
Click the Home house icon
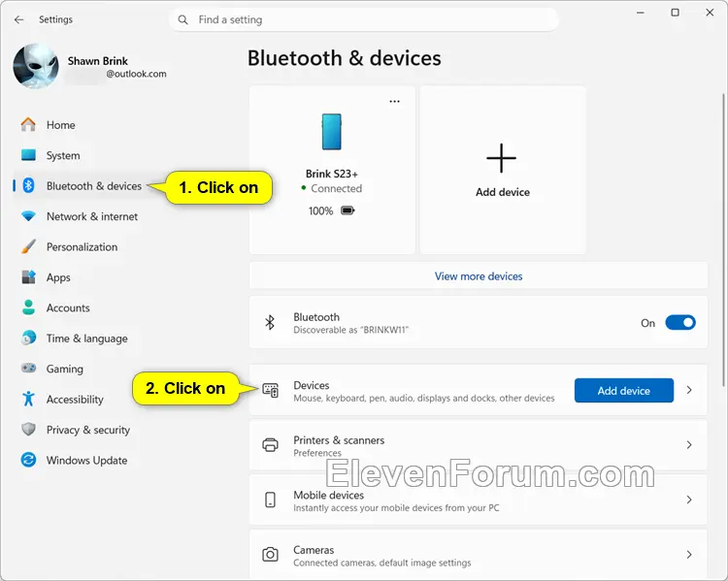[x=28, y=124]
